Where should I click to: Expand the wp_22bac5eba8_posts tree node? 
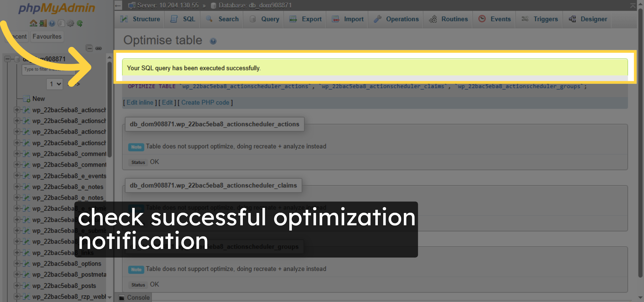click(17, 286)
